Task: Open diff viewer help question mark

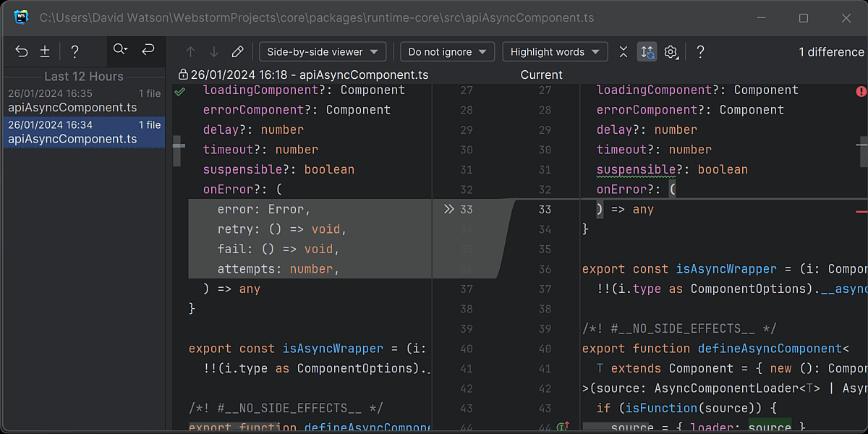Action: 700,52
